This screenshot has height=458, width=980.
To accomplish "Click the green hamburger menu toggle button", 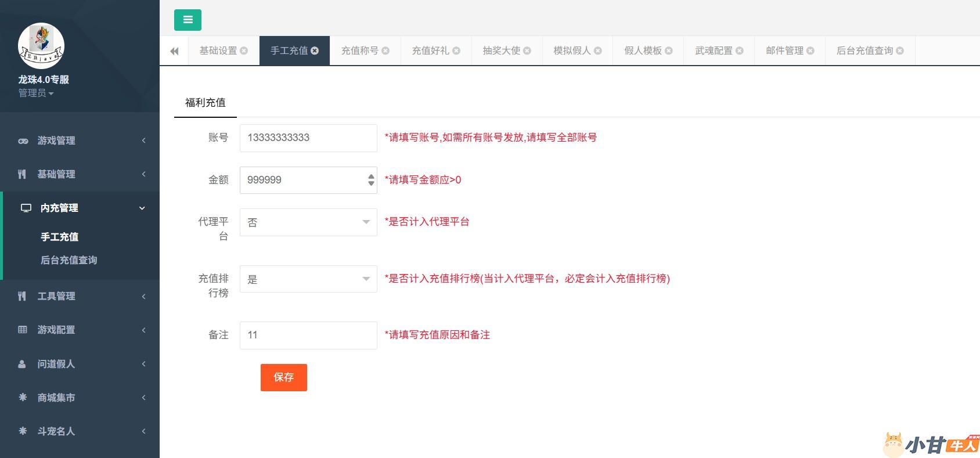I will (188, 20).
